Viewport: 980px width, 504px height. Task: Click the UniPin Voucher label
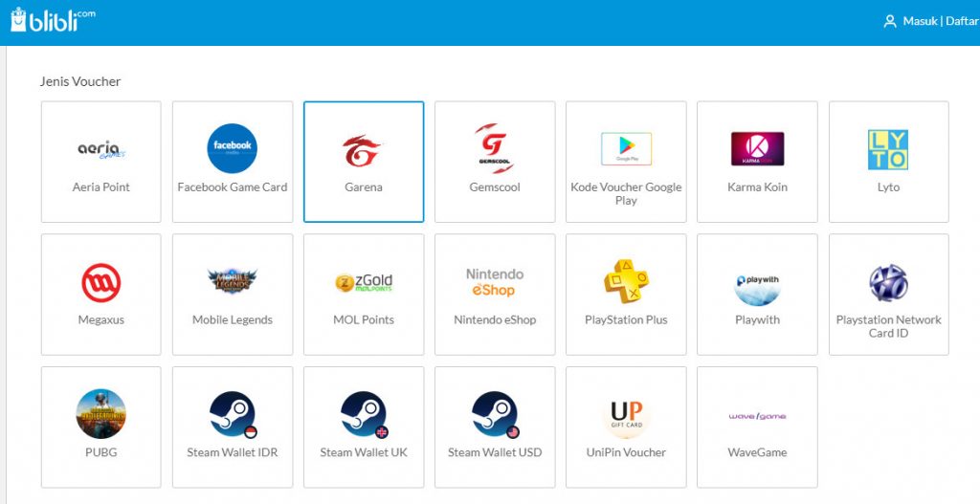pos(626,452)
